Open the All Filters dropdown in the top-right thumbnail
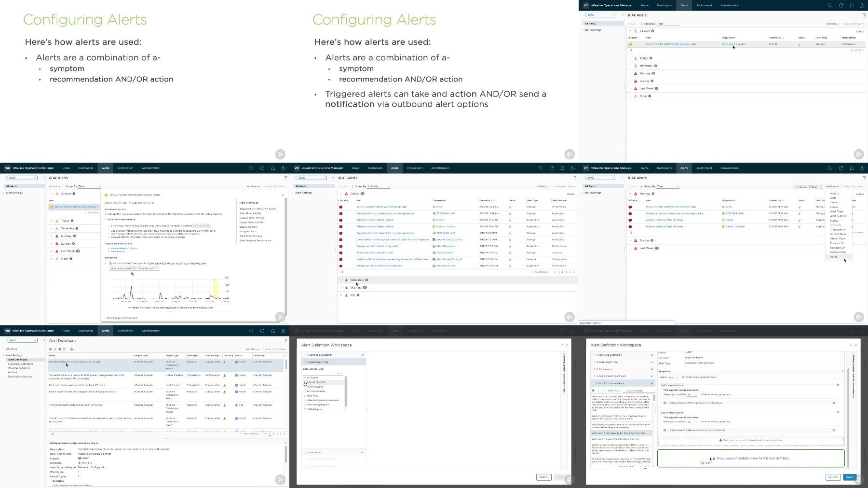 click(832, 24)
